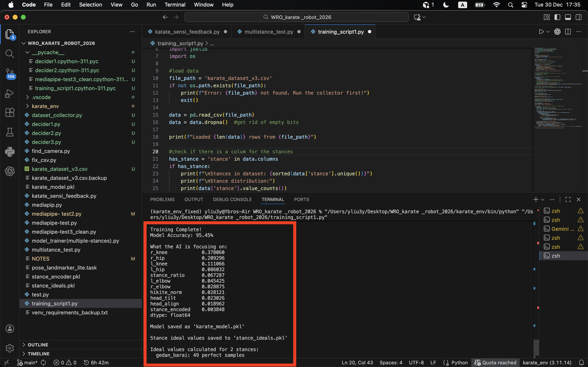
Task: Open the Python sidebar view
Action: tap(10, 152)
